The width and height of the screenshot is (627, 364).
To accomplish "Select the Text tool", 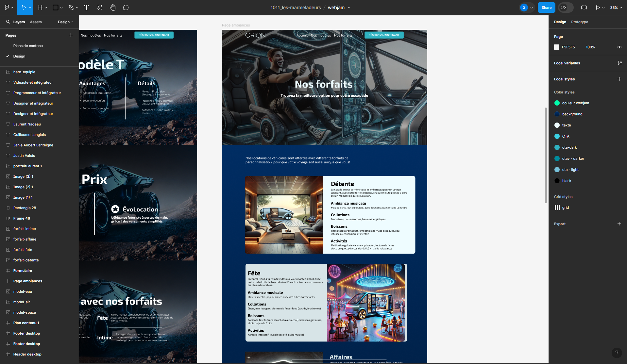I will coord(86,7).
